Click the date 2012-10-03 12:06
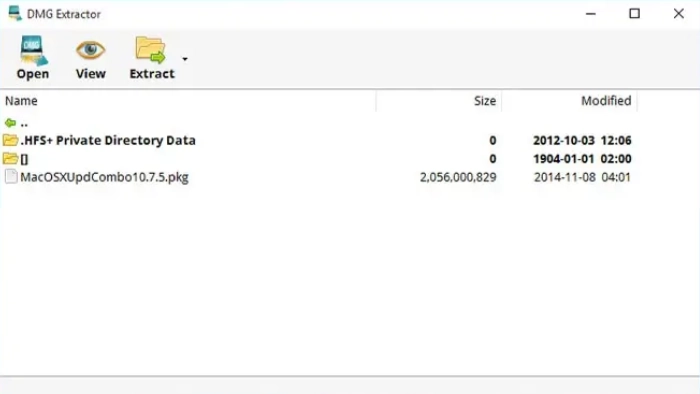 point(582,141)
